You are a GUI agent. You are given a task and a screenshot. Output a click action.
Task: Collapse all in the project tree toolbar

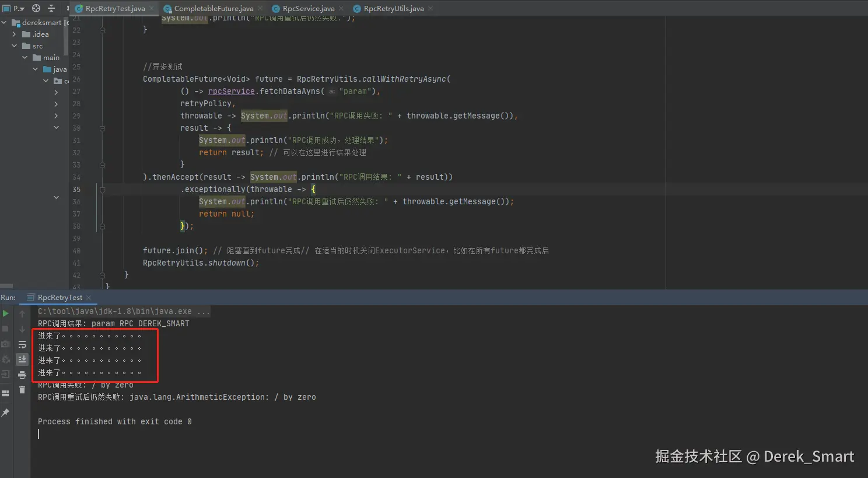tap(51, 8)
